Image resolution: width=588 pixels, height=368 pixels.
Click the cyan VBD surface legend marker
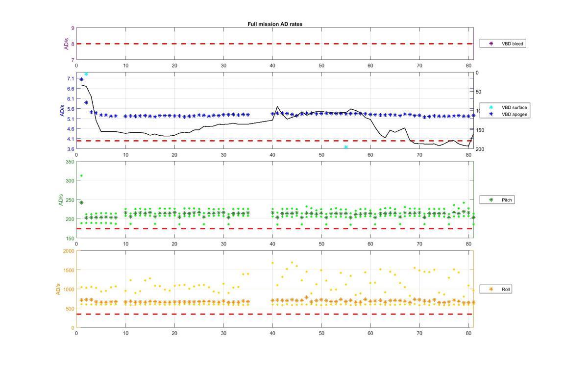click(x=491, y=107)
